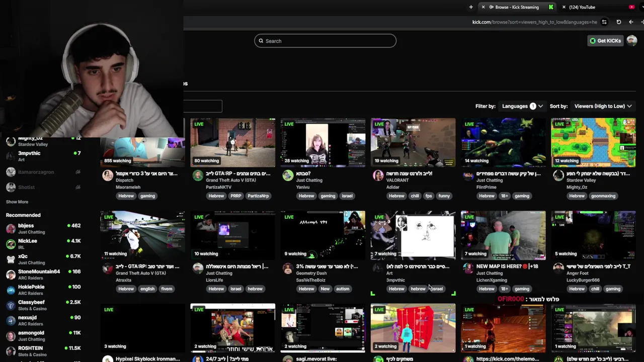Viewport: 644px width, 362px height.
Task: Open a new browser tab
Action: pyautogui.click(x=471, y=7)
